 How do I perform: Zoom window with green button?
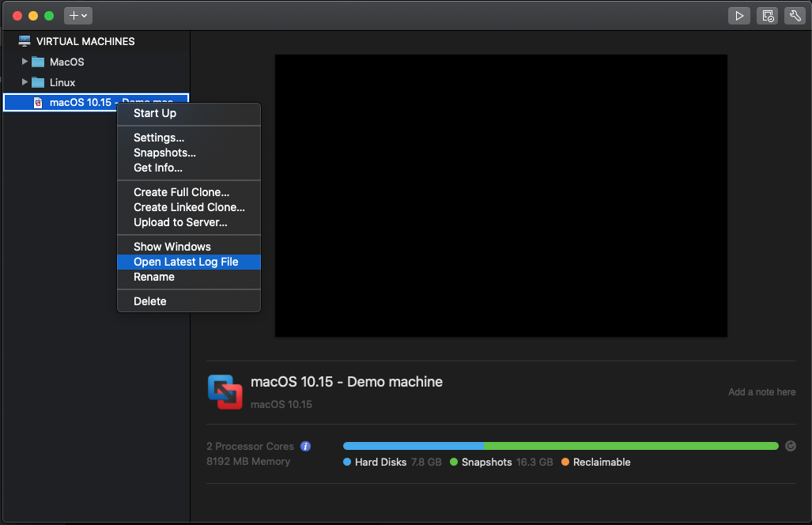point(49,16)
